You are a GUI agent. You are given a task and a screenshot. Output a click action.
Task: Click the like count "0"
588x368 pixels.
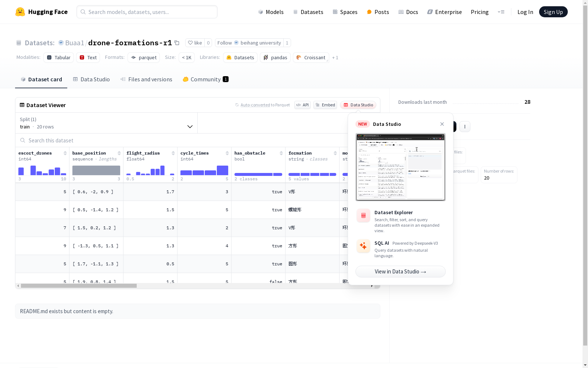[x=208, y=43]
